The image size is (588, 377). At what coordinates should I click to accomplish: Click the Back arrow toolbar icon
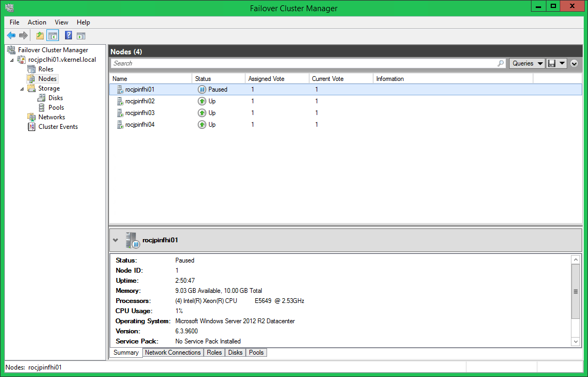(x=11, y=36)
